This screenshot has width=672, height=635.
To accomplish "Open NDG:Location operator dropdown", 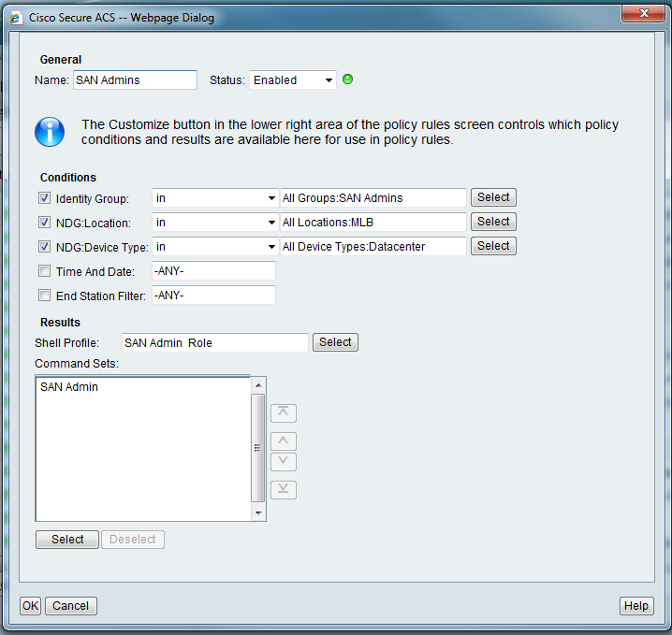I will [x=215, y=223].
